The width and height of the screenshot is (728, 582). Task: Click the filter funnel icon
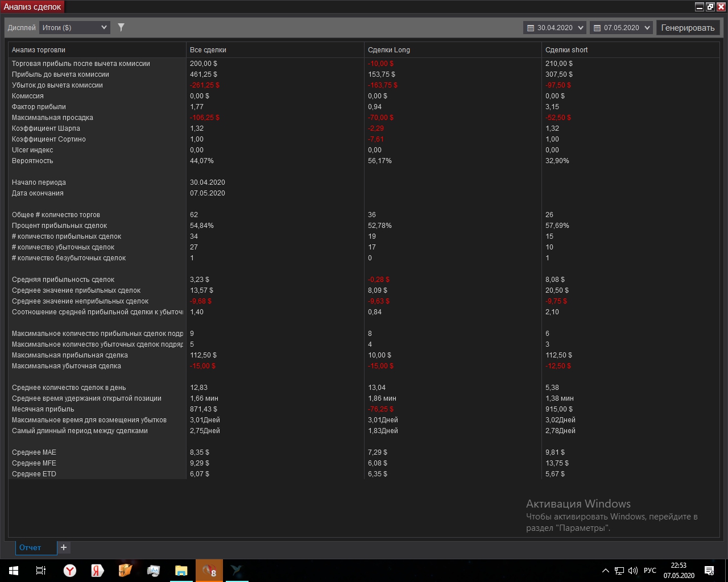click(121, 27)
